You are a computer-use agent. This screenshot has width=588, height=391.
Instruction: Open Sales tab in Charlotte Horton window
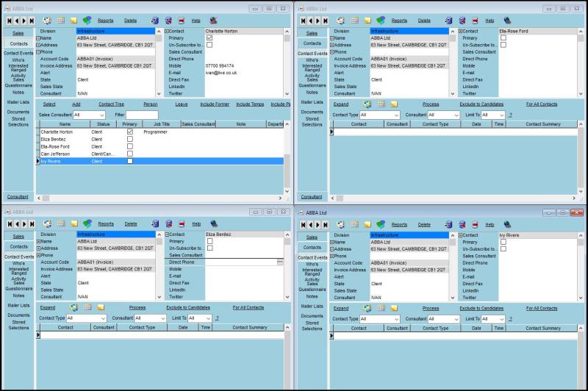coord(18,33)
